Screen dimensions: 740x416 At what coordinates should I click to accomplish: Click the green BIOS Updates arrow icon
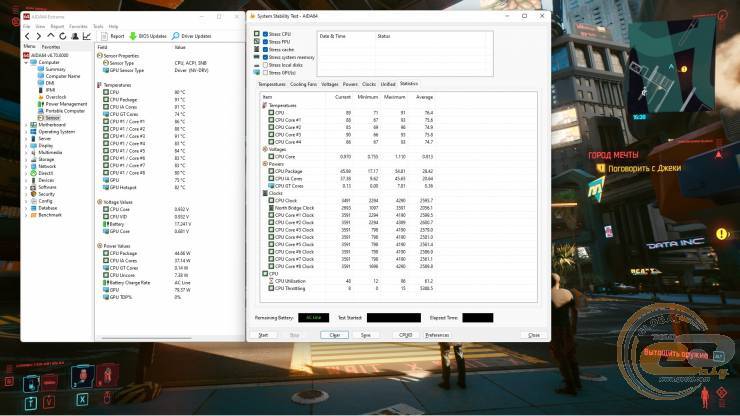(133, 36)
